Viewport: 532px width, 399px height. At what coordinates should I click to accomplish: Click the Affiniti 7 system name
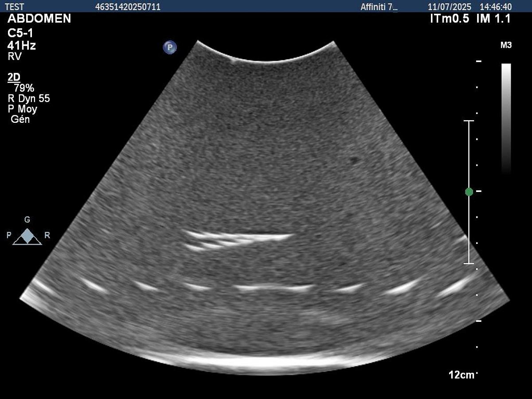379,7
